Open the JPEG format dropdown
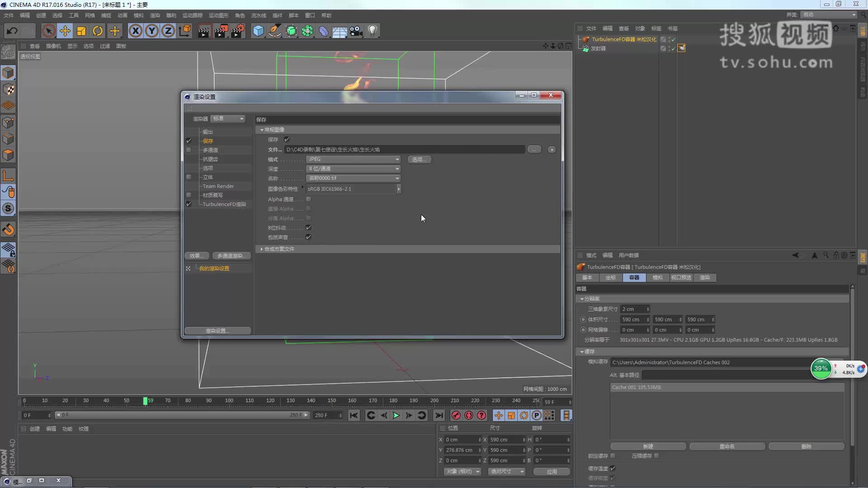This screenshot has width=868, height=488. coord(354,159)
